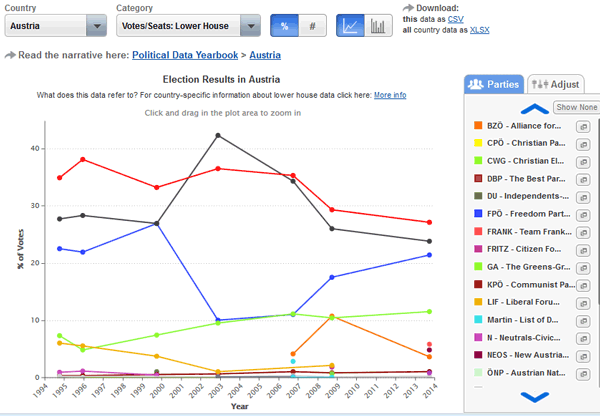Click the More info link
The image size is (600, 416).
390,95
